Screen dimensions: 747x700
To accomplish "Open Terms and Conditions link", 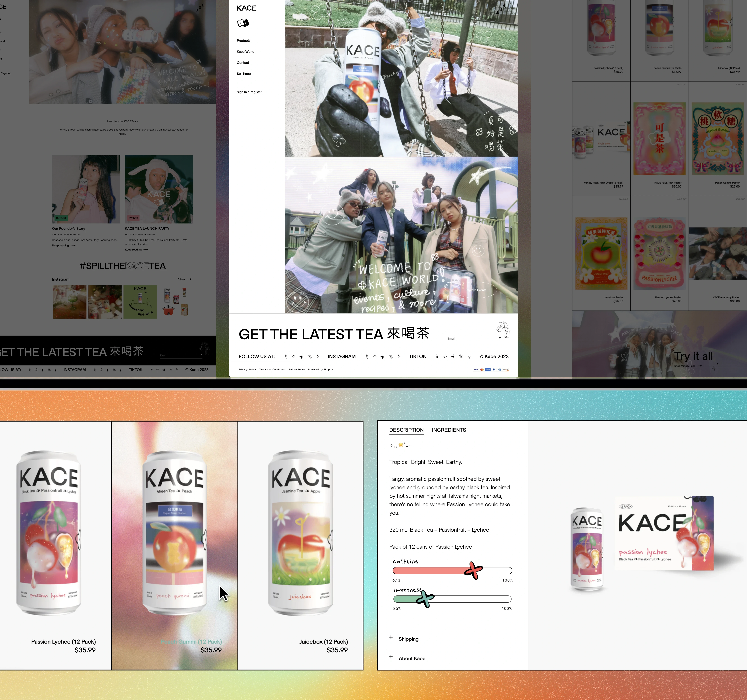I will (272, 370).
